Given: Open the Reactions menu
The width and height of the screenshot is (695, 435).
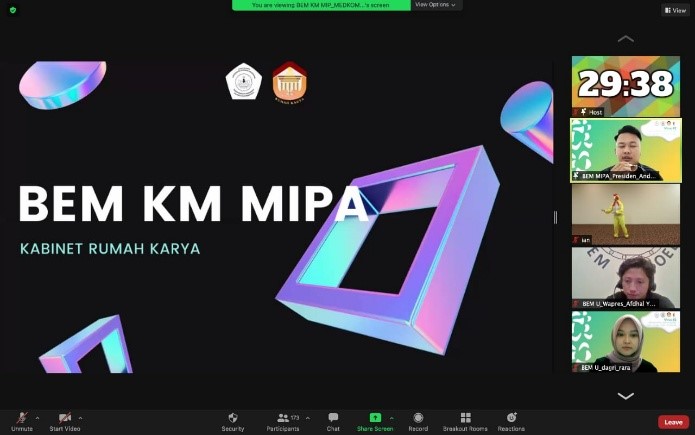Looking at the screenshot, I should pyautogui.click(x=511, y=418).
